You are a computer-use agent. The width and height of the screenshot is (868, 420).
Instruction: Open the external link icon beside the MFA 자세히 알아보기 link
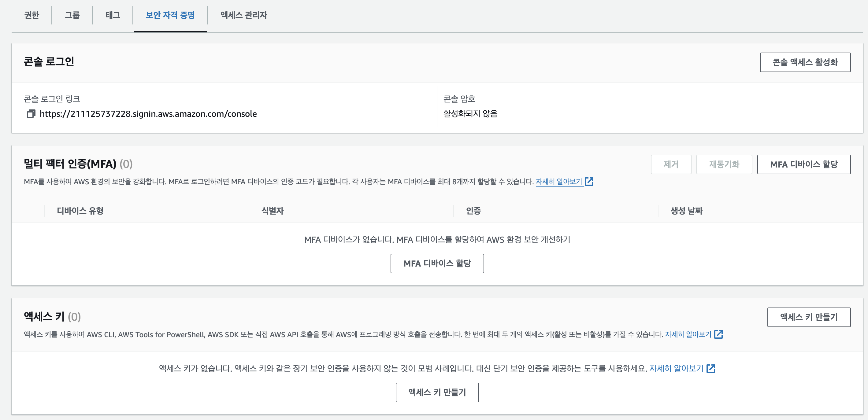(x=589, y=182)
